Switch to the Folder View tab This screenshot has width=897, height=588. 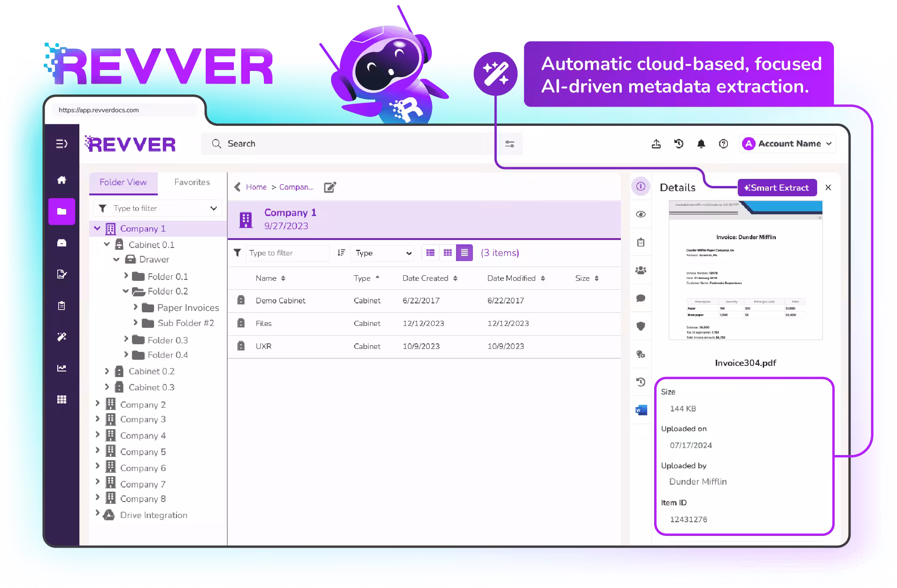123,182
